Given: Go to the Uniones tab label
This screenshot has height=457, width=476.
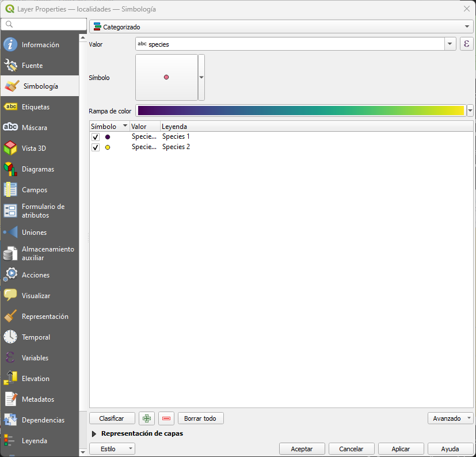Looking at the screenshot, I should [35, 233].
